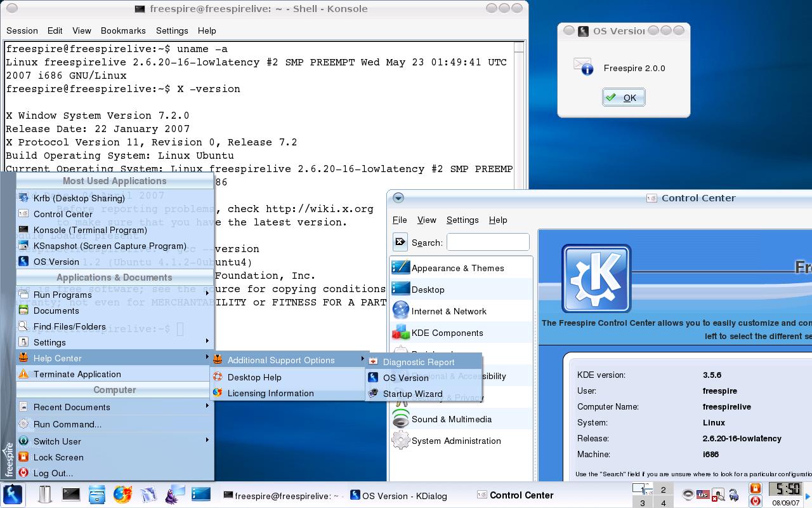
Task: Switch to virtual desktop 3 in pager
Action: (x=643, y=502)
